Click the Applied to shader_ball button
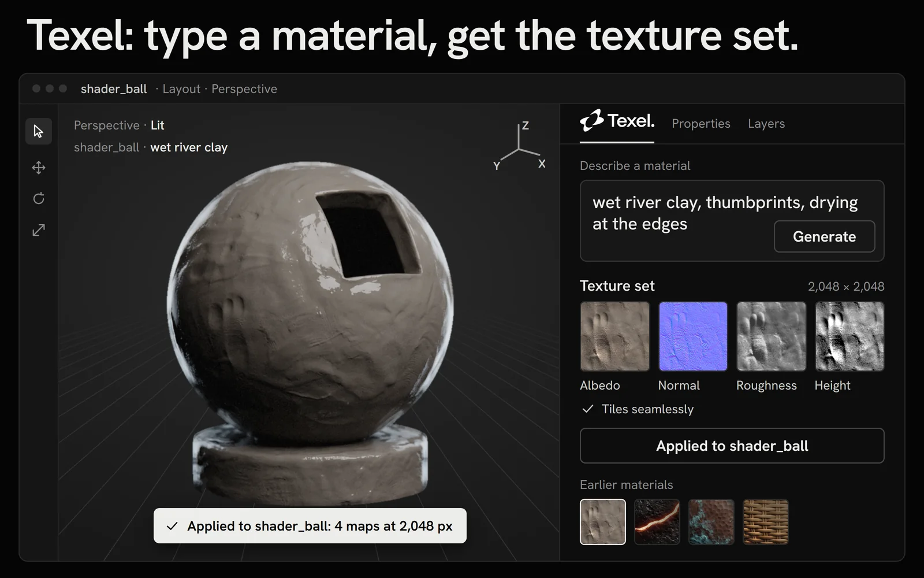Screen dimensions: 924x578 [x=732, y=446]
